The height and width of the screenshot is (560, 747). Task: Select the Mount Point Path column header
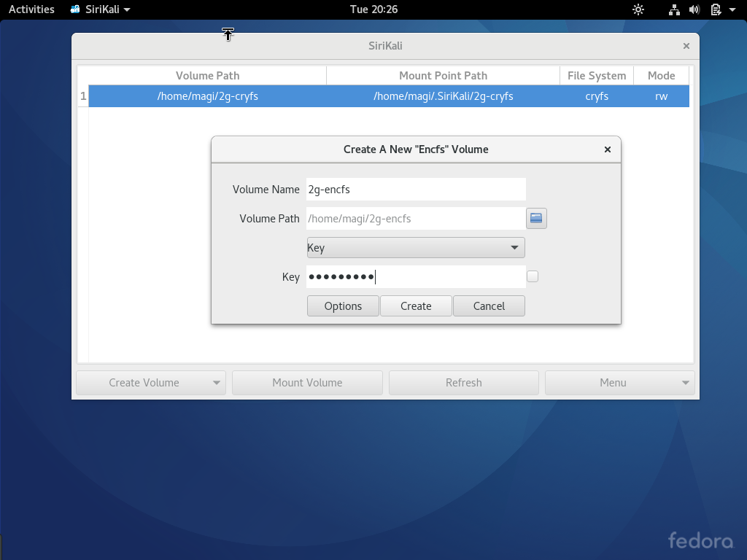coord(443,76)
